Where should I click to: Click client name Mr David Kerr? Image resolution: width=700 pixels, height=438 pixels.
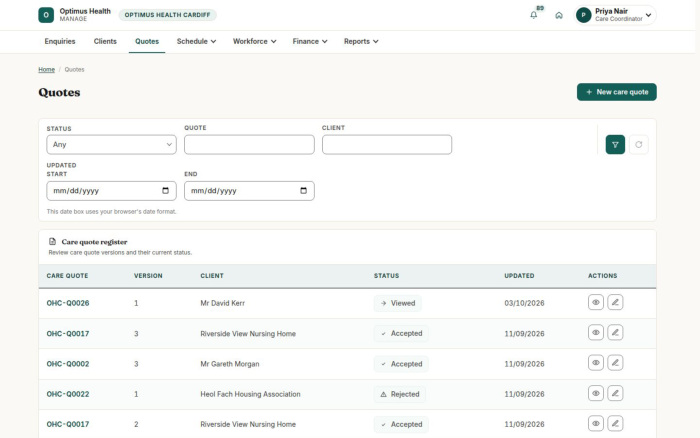(222, 303)
